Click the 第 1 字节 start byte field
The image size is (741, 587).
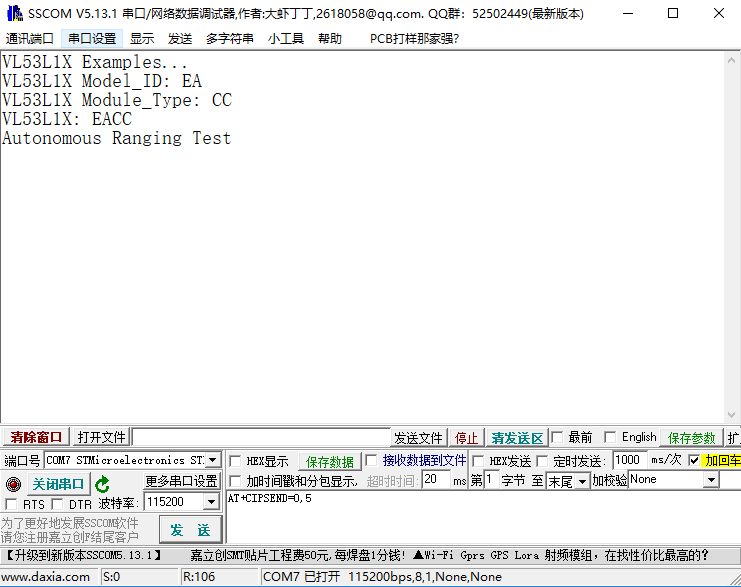coord(491,480)
